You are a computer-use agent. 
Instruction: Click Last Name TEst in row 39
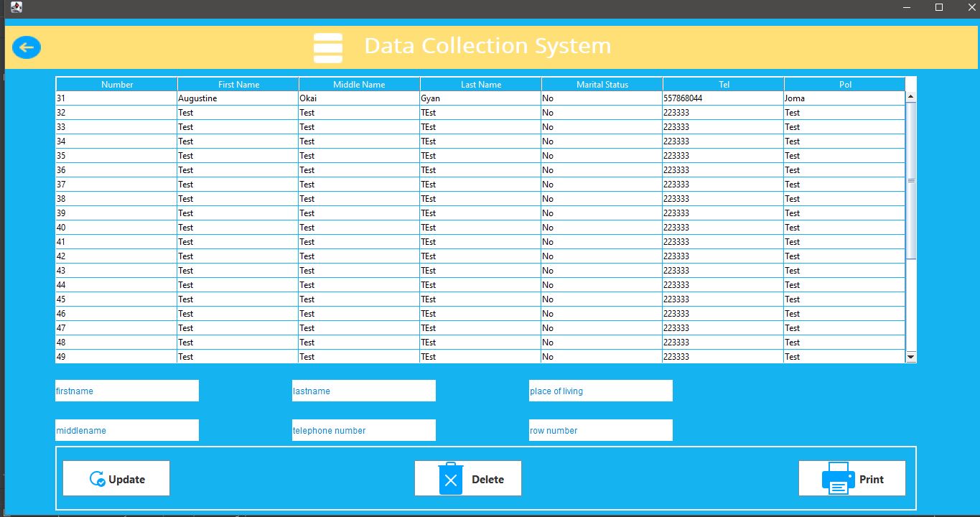tap(480, 213)
